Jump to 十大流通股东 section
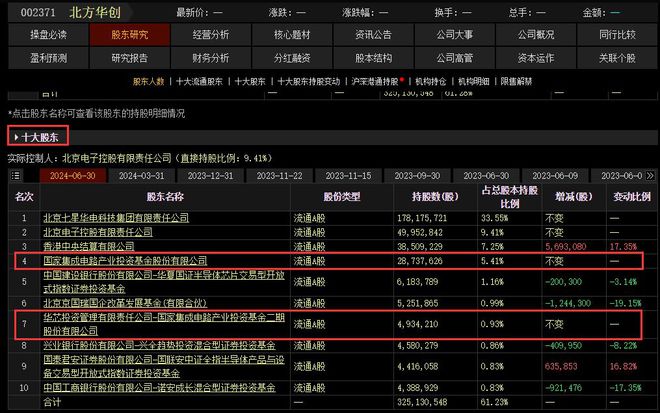Viewport: 660px width, 413px height. click(x=199, y=82)
